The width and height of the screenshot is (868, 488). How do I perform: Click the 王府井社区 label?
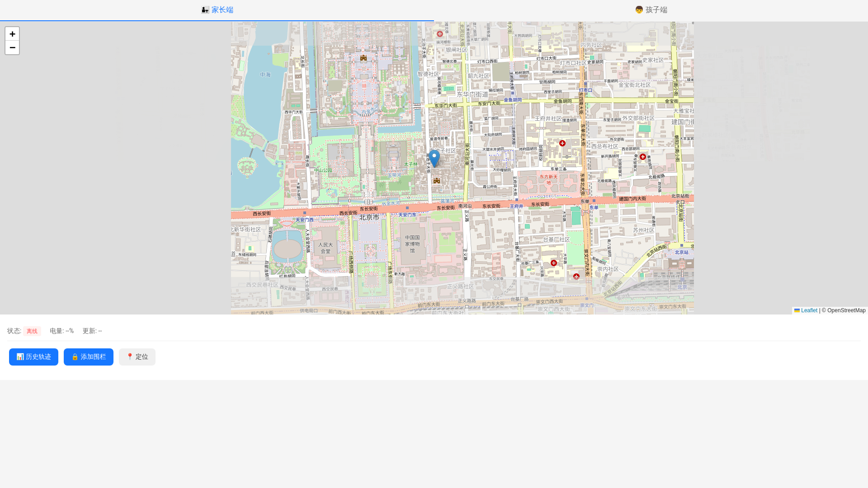(548, 118)
